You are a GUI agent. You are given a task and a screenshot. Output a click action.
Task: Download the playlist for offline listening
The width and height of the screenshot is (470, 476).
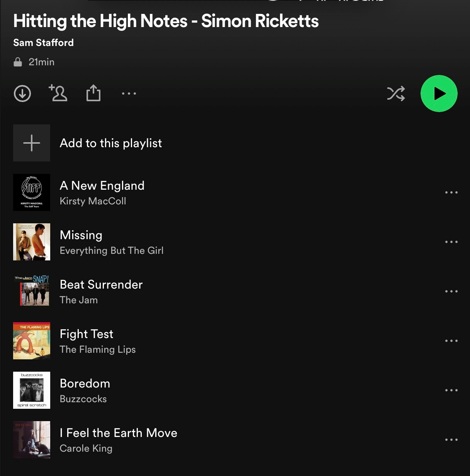(22, 93)
